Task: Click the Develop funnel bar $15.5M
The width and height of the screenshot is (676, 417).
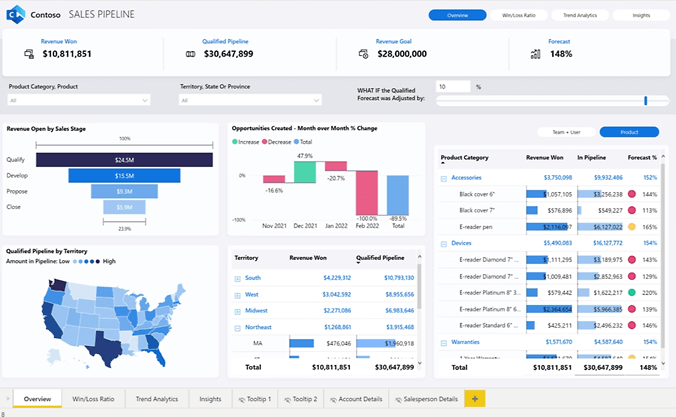Action: pos(124,176)
